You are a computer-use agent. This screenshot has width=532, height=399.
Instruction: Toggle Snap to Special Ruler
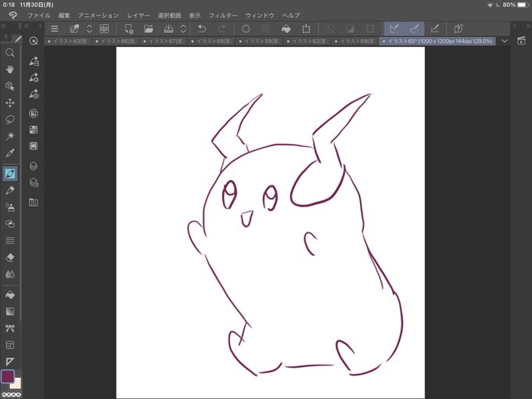(414, 29)
